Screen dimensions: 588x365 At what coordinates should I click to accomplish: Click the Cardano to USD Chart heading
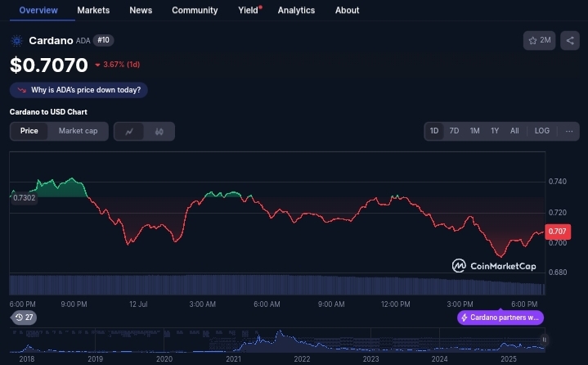coord(48,112)
